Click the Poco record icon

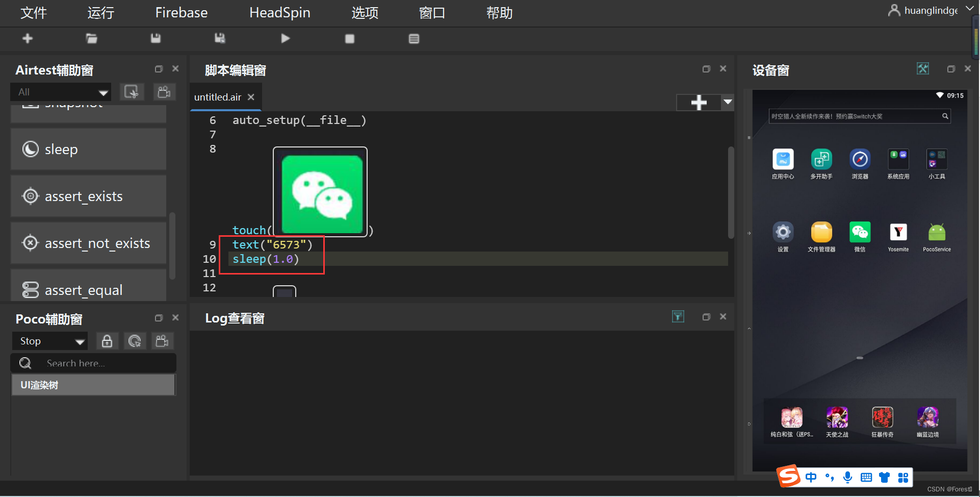coord(163,341)
